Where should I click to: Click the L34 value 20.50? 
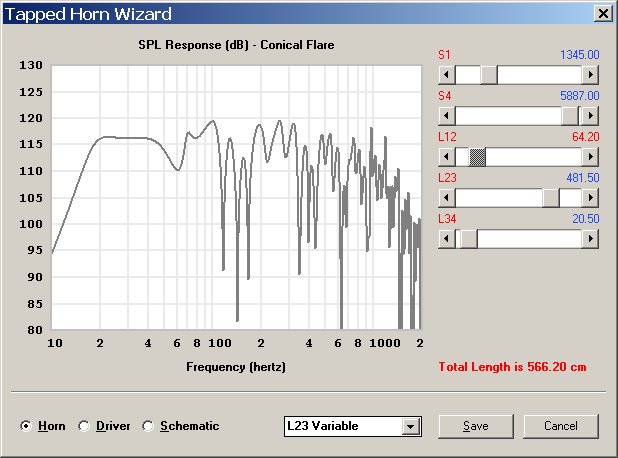(586, 219)
